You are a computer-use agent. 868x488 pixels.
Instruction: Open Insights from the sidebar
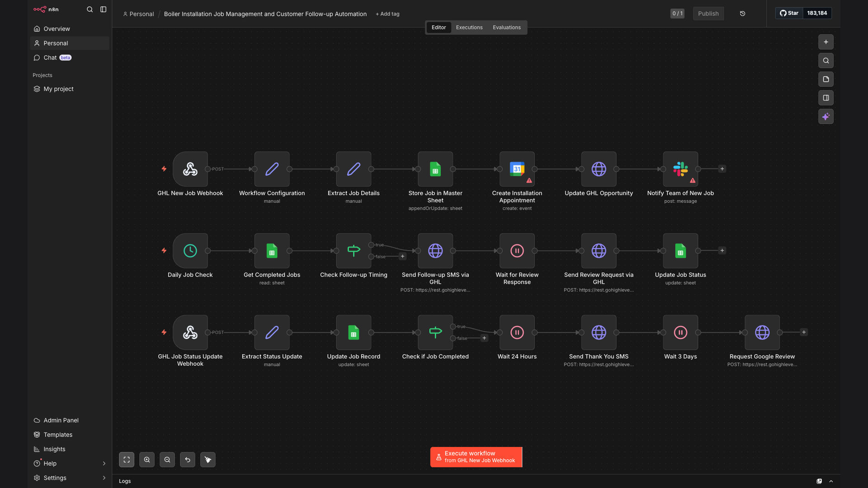70,449
